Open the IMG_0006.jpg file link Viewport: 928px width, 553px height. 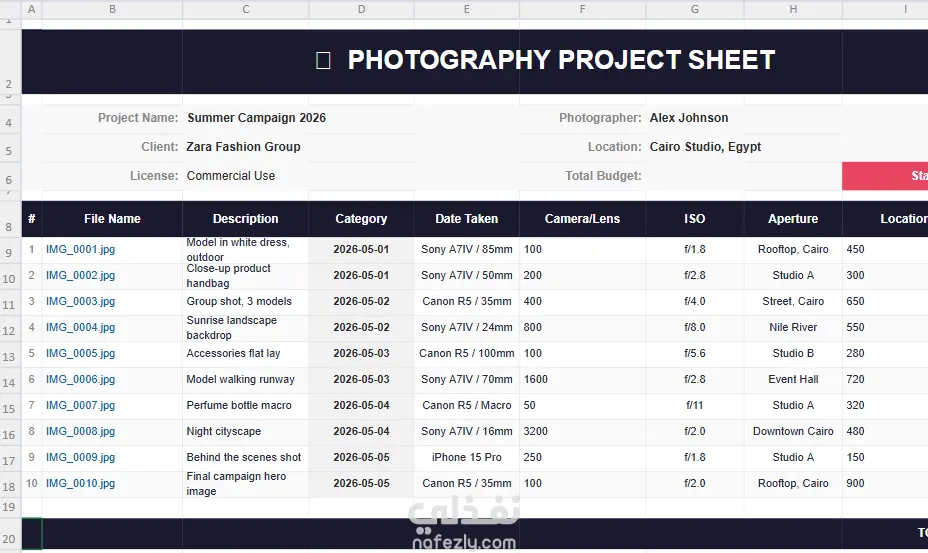click(80, 380)
